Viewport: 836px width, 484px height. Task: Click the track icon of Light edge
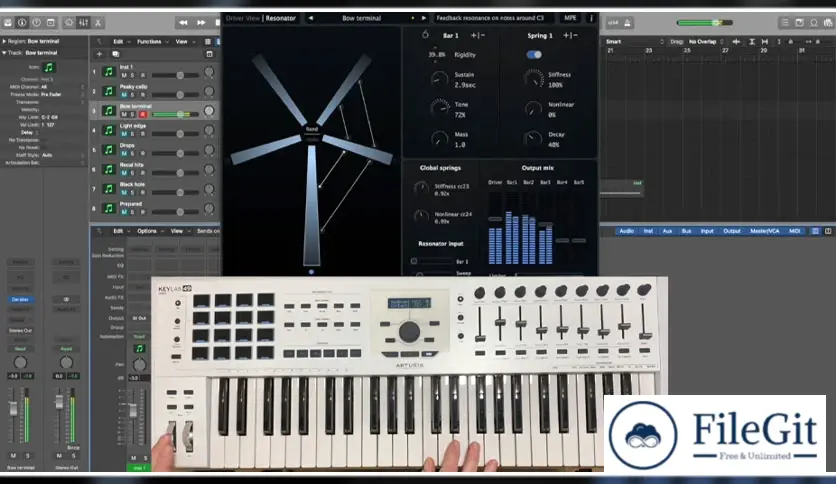[109, 130]
